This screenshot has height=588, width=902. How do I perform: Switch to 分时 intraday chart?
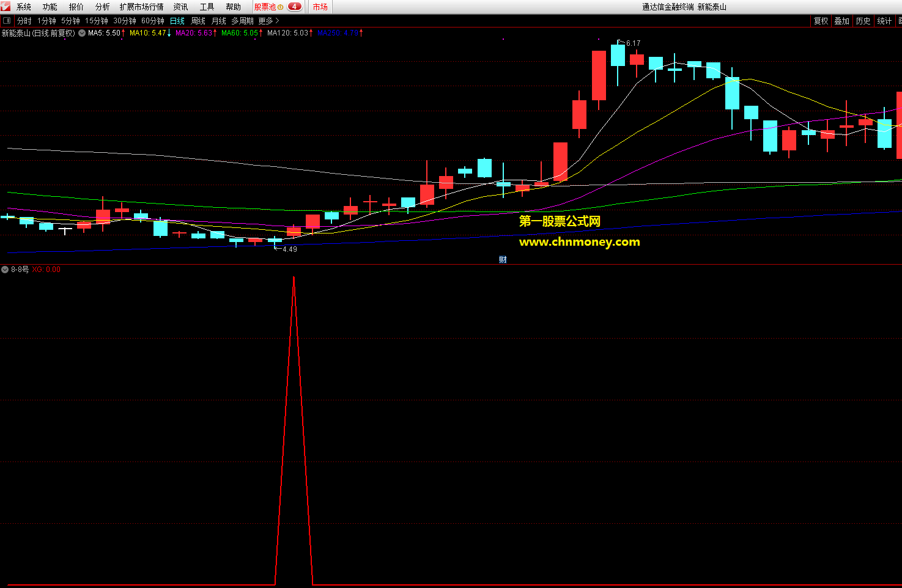coord(24,21)
